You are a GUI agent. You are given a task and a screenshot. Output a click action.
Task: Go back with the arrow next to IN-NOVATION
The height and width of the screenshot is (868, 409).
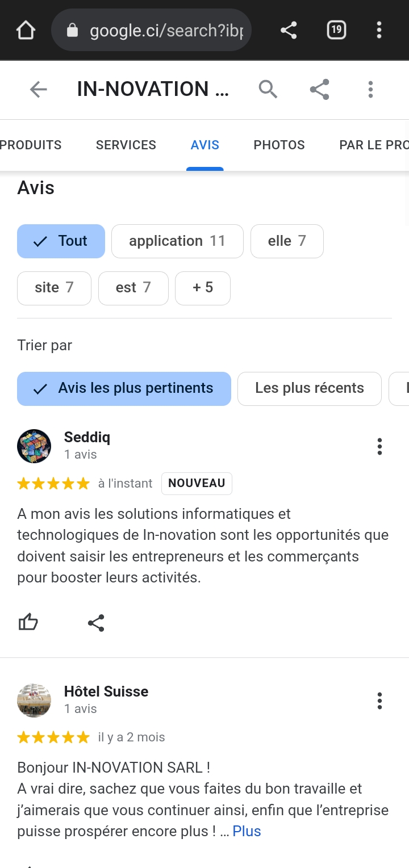click(x=38, y=89)
